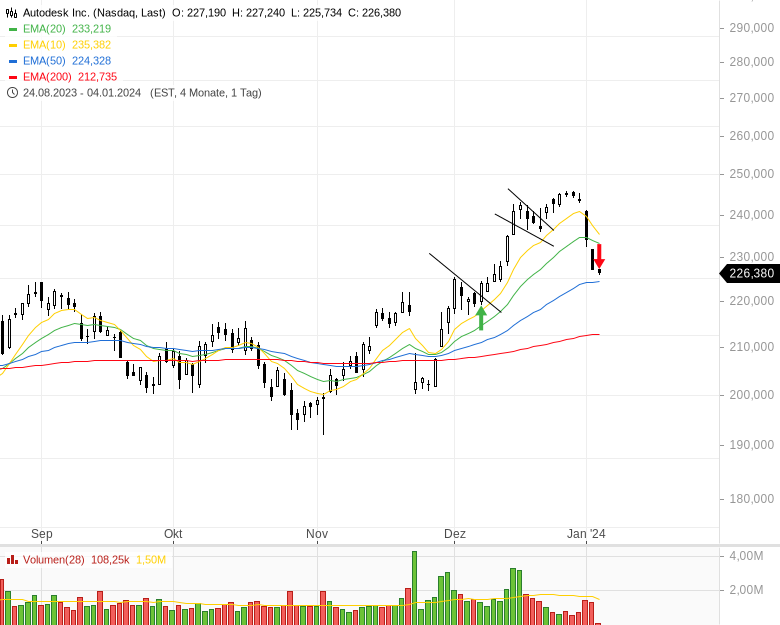Click the current price tag 226,380

pyautogui.click(x=750, y=273)
